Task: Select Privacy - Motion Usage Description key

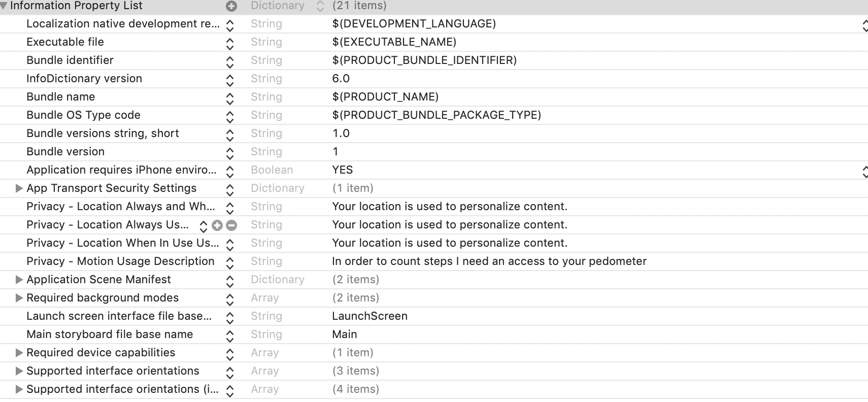Action: 120,261
